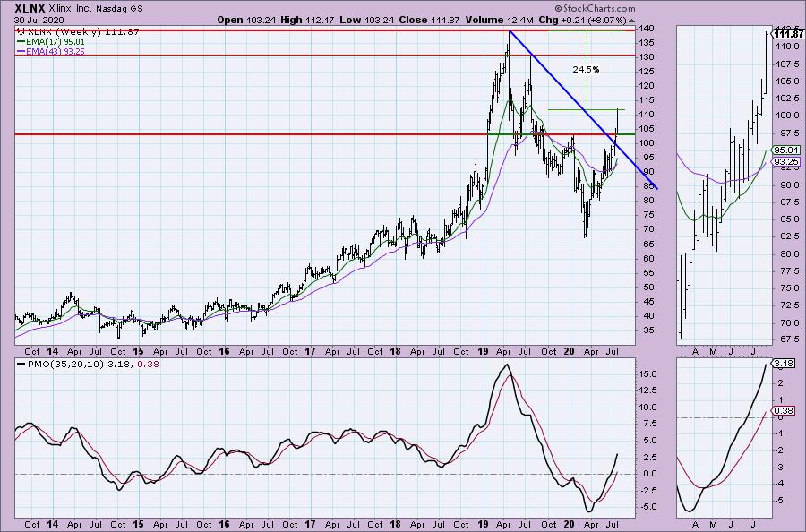
Task: Click the boxed 111.87 price tag on the mini chart
Action: pyautogui.click(x=788, y=34)
